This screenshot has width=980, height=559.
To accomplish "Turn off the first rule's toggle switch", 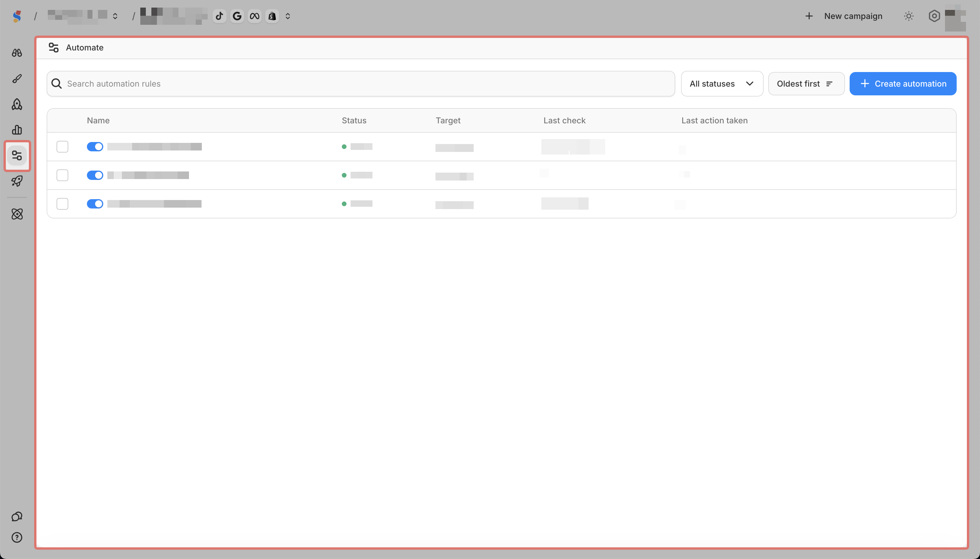I will tap(95, 147).
